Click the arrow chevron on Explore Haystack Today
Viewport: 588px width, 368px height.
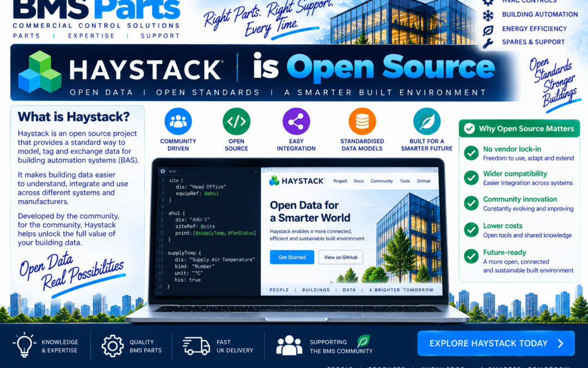click(561, 343)
